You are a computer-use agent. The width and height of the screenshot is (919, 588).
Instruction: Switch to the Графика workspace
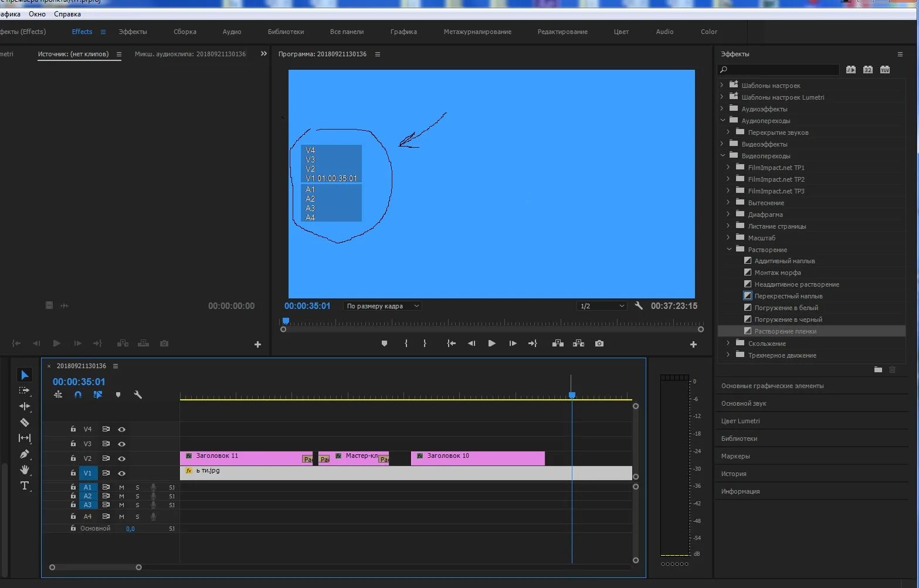click(x=403, y=32)
